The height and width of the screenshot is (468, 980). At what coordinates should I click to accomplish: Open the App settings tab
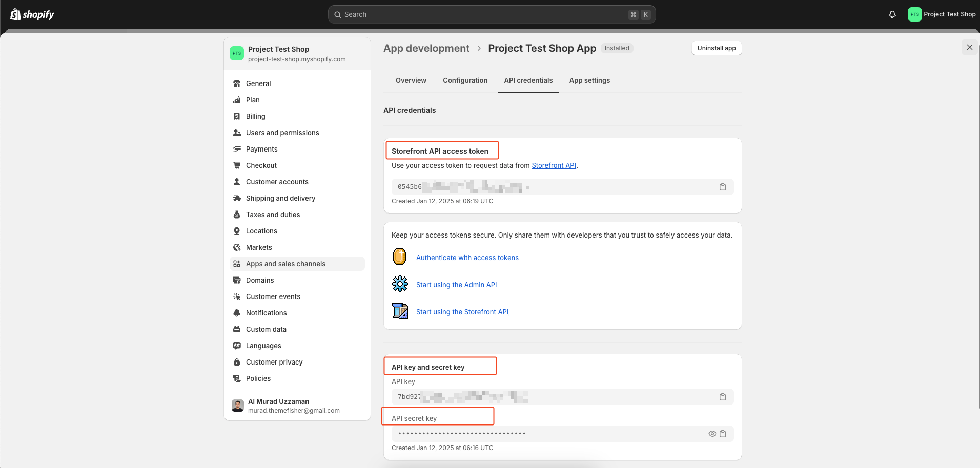589,80
